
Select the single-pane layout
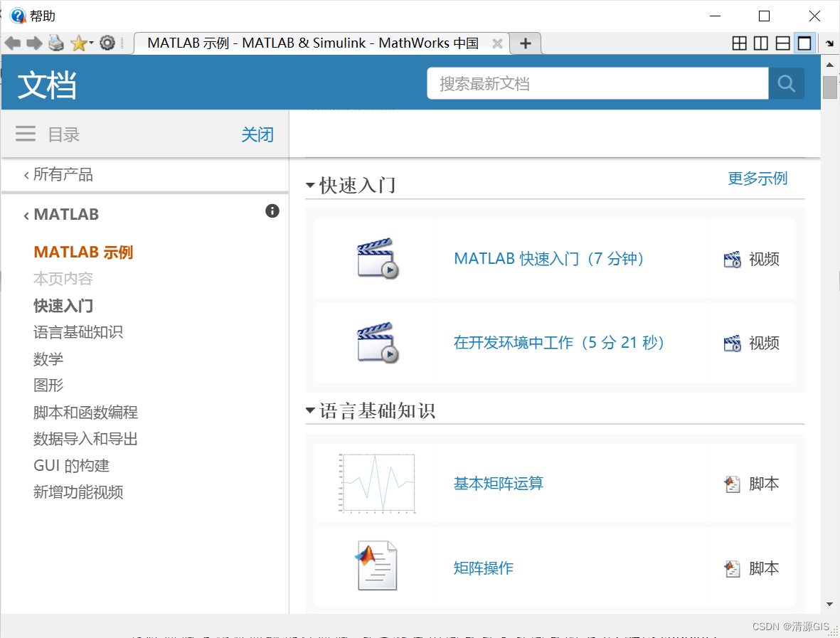804,43
